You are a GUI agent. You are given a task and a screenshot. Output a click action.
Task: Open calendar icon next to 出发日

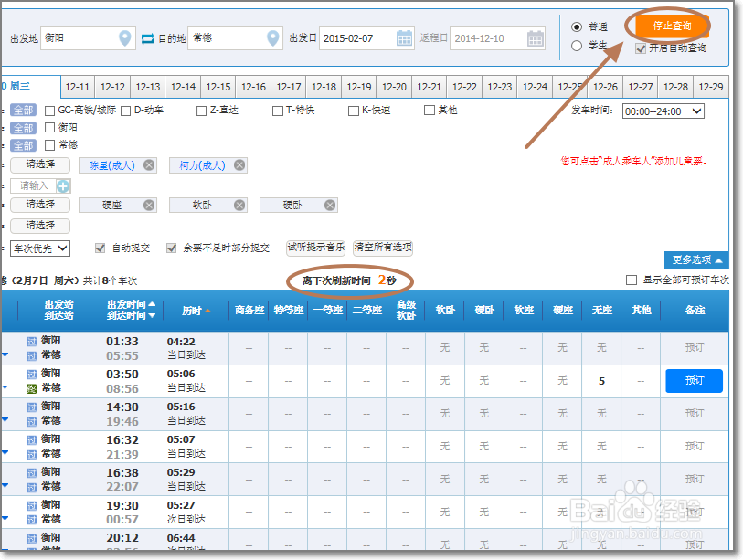[x=403, y=38]
